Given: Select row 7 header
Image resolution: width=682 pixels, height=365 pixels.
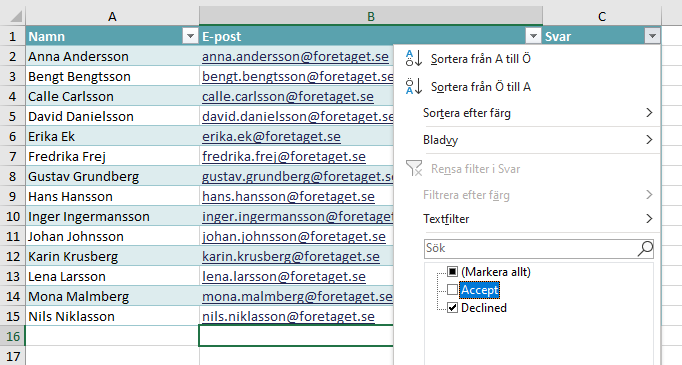Looking at the screenshot, I should coord(13,156).
